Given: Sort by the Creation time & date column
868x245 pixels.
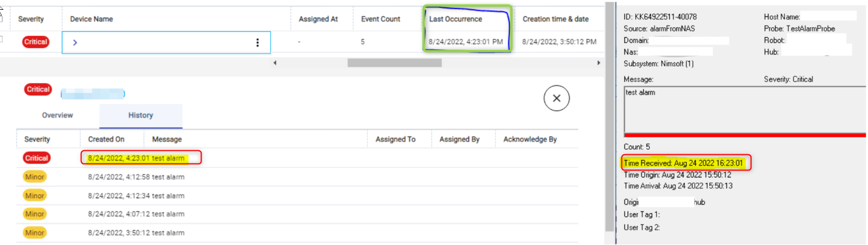Looking at the screenshot, I should point(556,19).
